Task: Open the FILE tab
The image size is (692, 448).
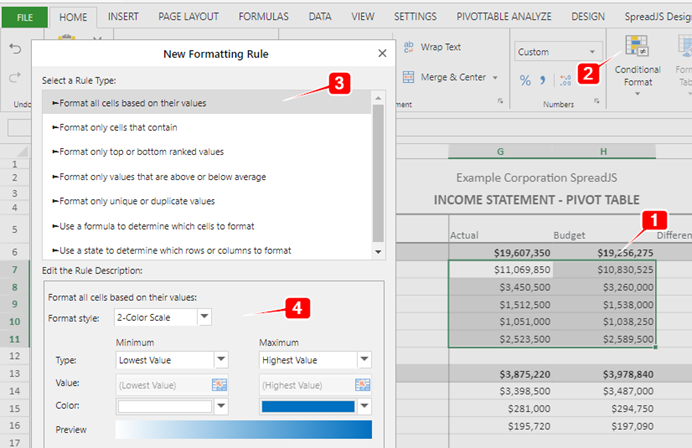Action: [x=25, y=17]
